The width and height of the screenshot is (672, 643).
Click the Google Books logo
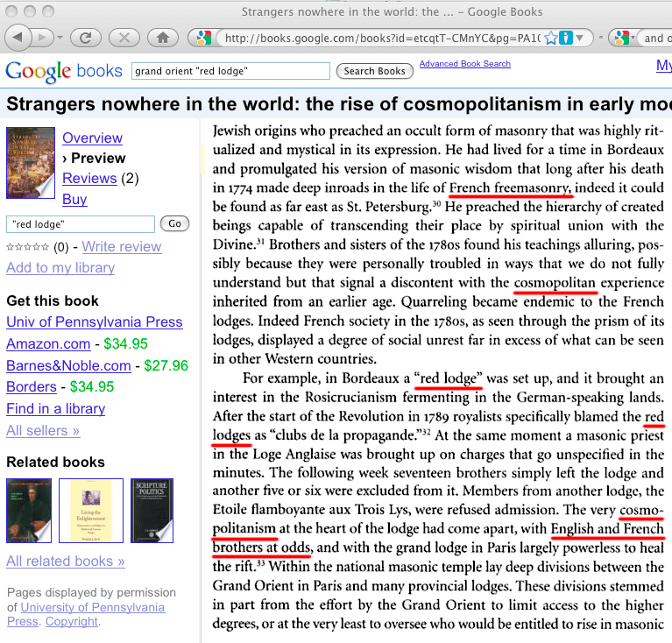pyautogui.click(x=63, y=71)
